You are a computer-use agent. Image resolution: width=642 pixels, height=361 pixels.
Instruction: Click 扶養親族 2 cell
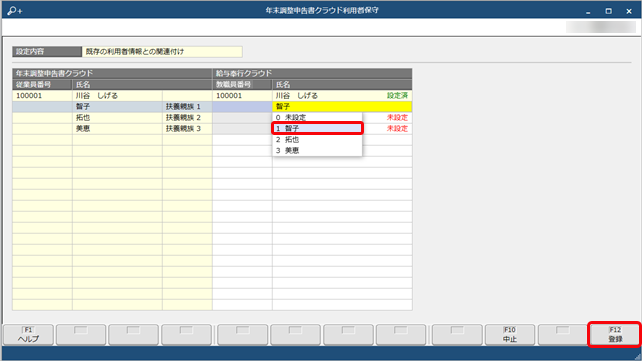click(x=187, y=117)
